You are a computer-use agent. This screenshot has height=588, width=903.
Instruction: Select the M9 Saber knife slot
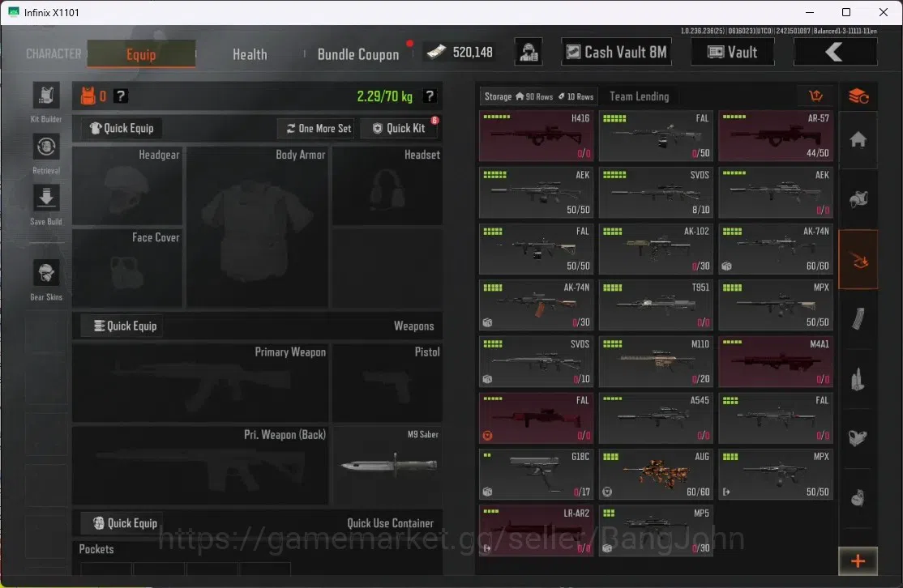coord(387,465)
